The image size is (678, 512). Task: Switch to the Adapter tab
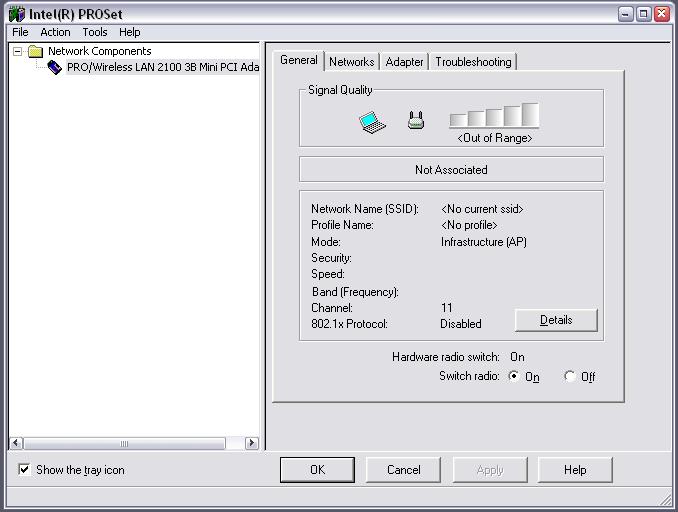click(x=404, y=62)
